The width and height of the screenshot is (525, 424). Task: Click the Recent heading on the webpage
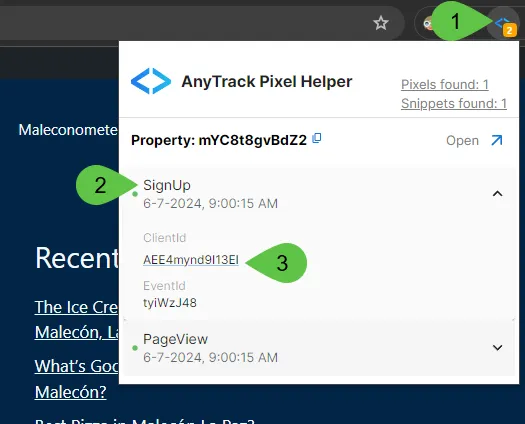[x=77, y=258]
